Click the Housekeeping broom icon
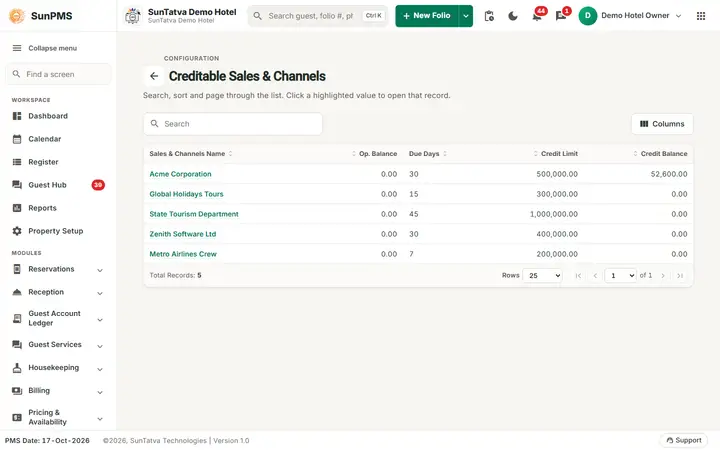This screenshot has width=720, height=450. 17,368
